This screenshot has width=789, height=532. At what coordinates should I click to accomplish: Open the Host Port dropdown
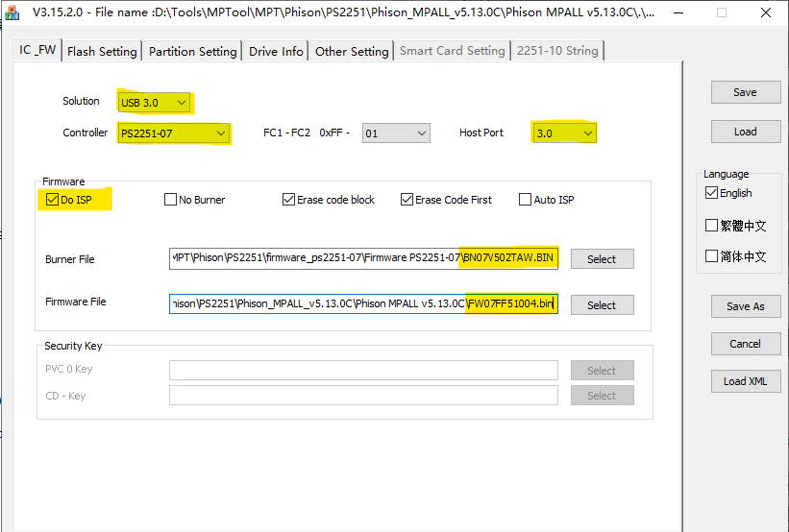(x=564, y=133)
